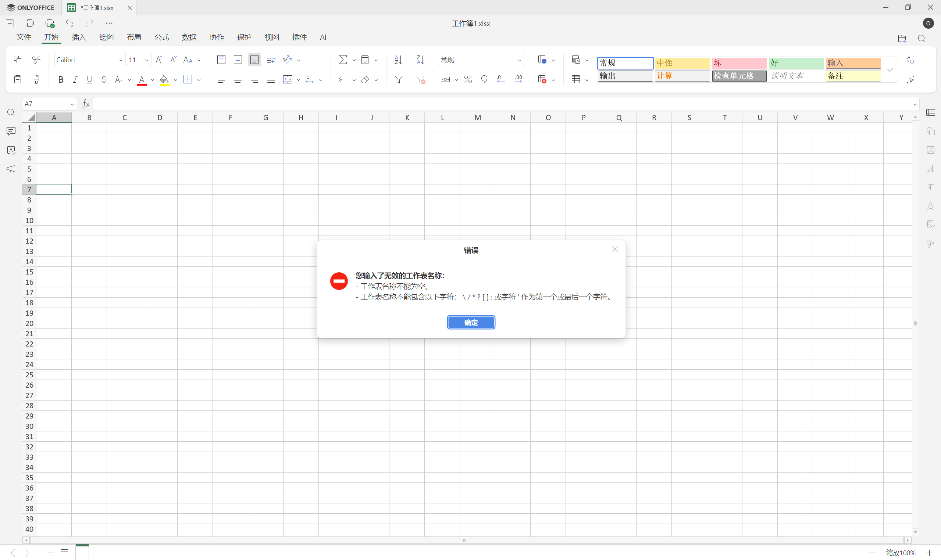Viewport: 941px width, 560px height.
Task: Toggle underline formatting
Action: click(89, 79)
